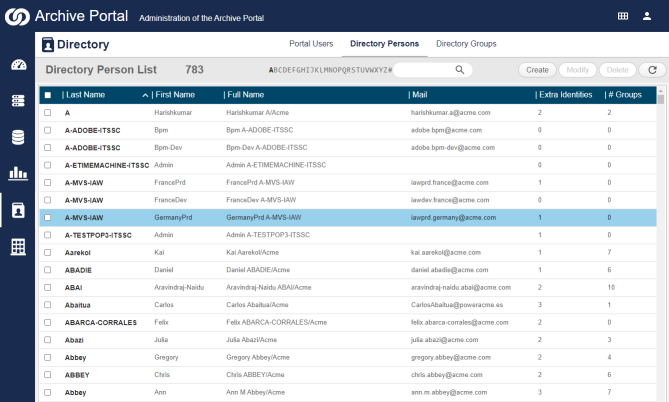This screenshot has width=669, height=402.
Task: Switch to Portal Users tab
Action: pyautogui.click(x=311, y=44)
